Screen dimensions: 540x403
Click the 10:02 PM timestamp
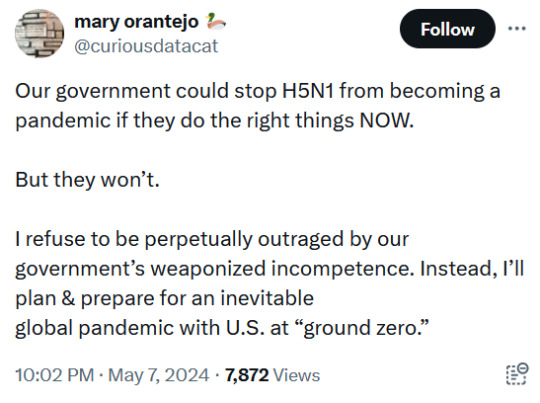pos(54,375)
